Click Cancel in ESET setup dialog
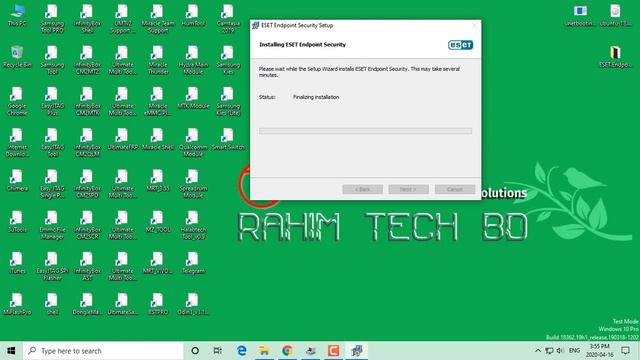 coord(455,189)
